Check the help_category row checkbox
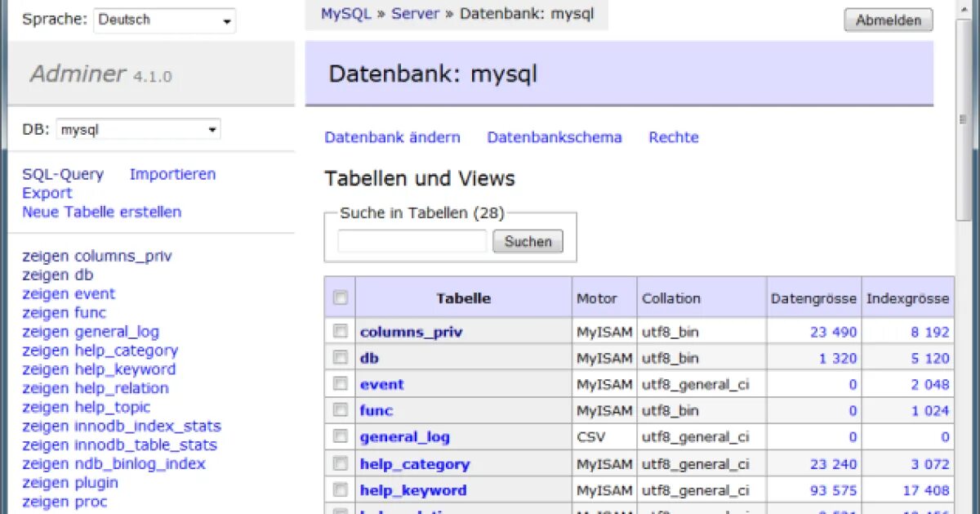980x514 pixels. tap(341, 464)
